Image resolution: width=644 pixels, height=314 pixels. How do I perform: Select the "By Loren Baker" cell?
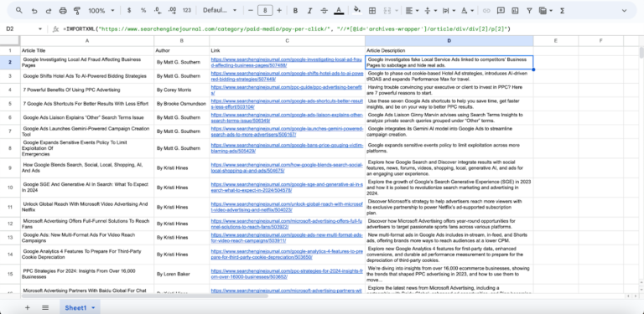(x=181, y=274)
